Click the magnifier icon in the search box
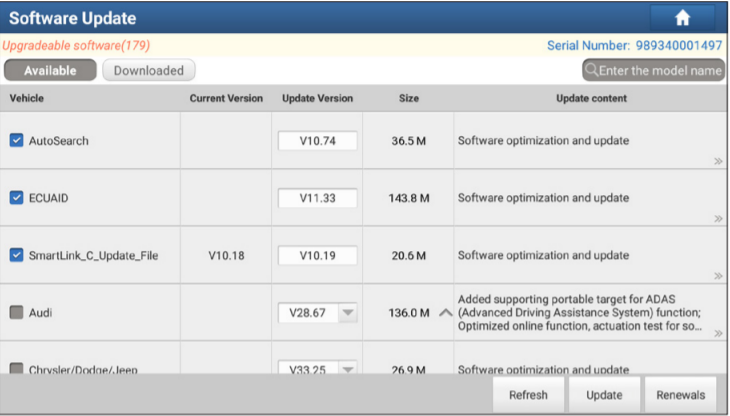The width and height of the screenshot is (730, 416). pos(593,71)
